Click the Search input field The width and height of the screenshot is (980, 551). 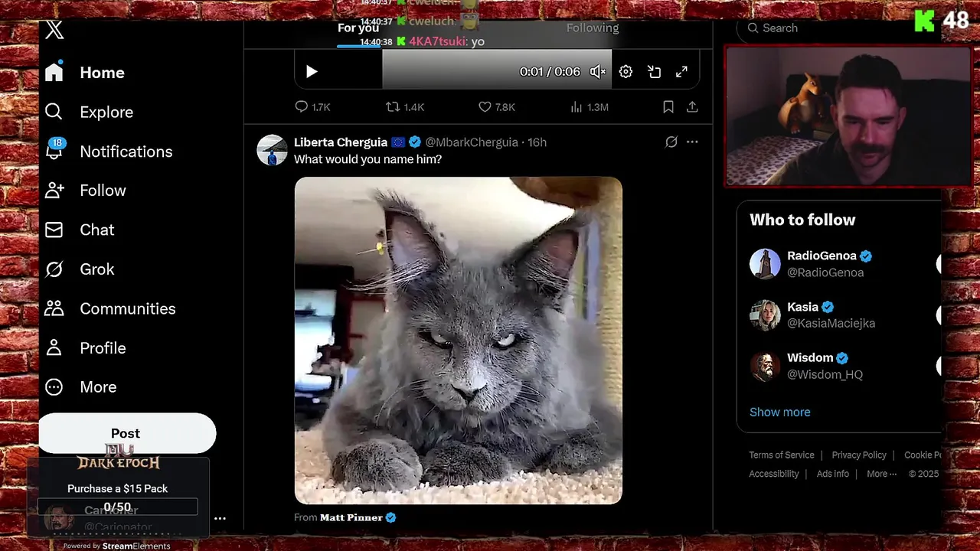(x=838, y=28)
